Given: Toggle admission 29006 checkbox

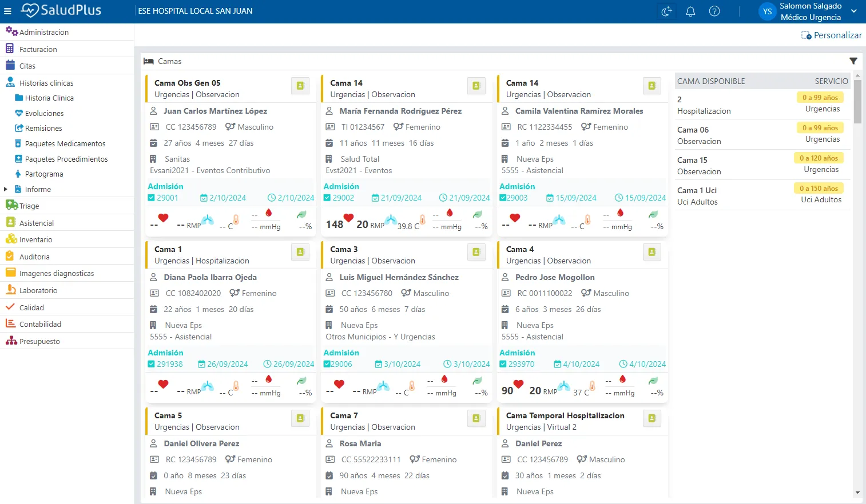Looking at the screenshot, I should pyautogui.click(x=327, y=364).
